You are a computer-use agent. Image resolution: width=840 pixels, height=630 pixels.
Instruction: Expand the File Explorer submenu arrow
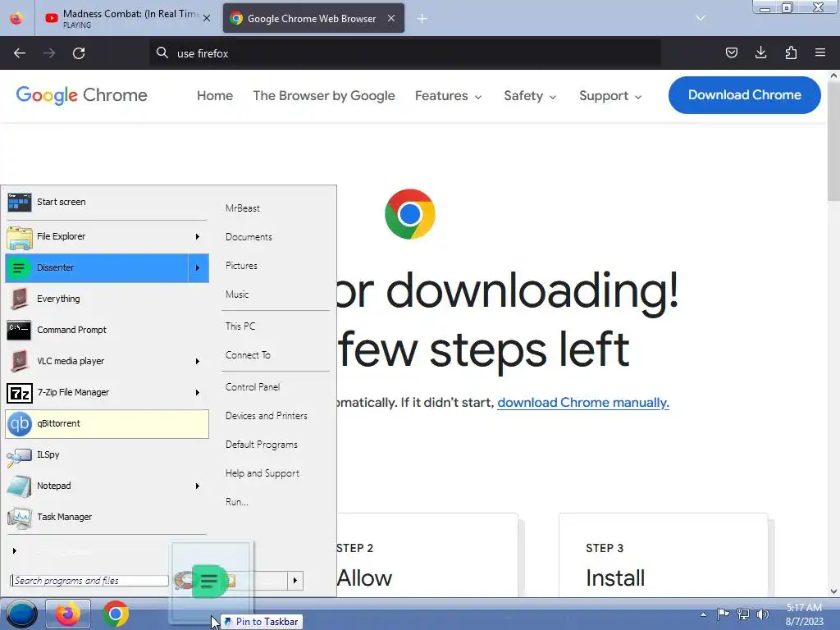point(198,236)
